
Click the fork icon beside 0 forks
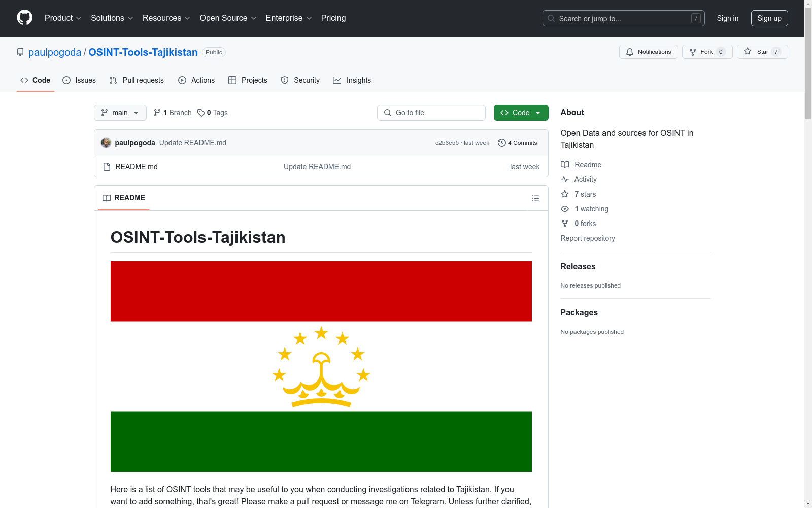(565, 224)
